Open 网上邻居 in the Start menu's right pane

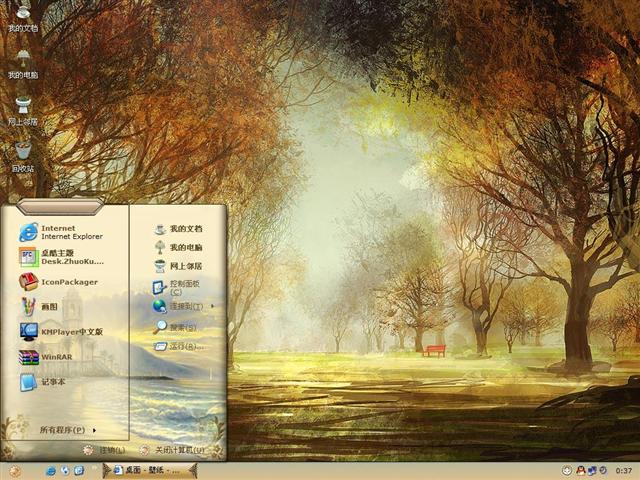(x=178, y=266)
